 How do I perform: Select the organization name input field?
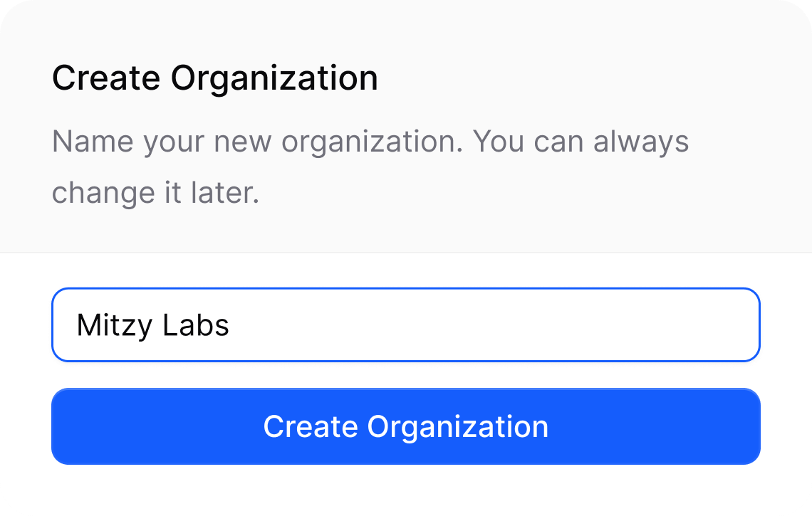click(x=405, y=324)
